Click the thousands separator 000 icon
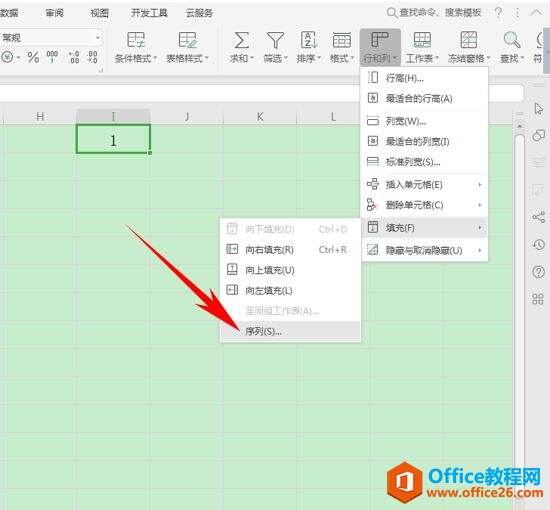 coord(52,57)
